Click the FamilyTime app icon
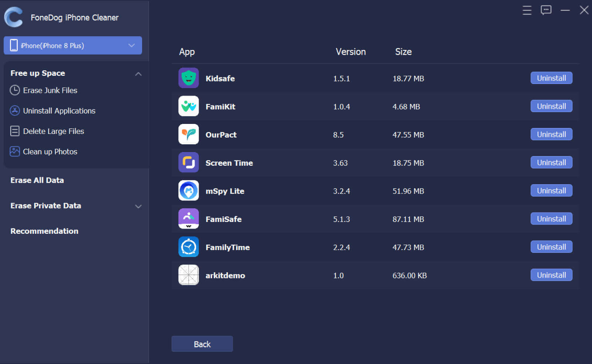 (x=189, y=246)
